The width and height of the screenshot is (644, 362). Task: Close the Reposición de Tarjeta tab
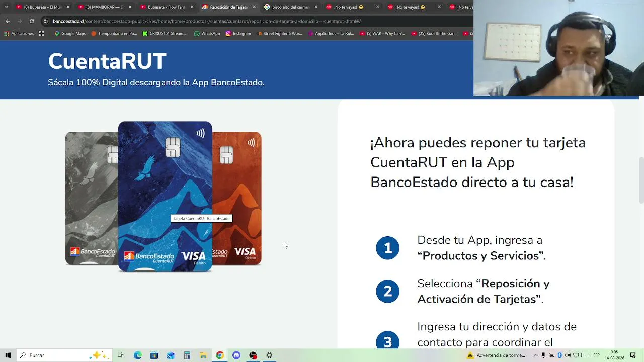254,7
